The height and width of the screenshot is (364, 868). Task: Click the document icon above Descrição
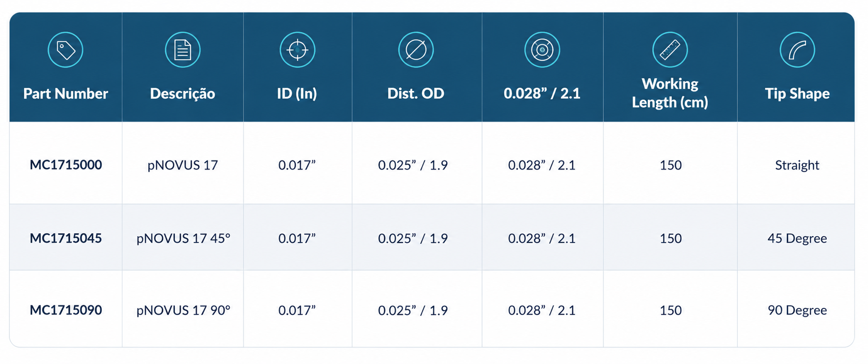(x=182, y=50)
